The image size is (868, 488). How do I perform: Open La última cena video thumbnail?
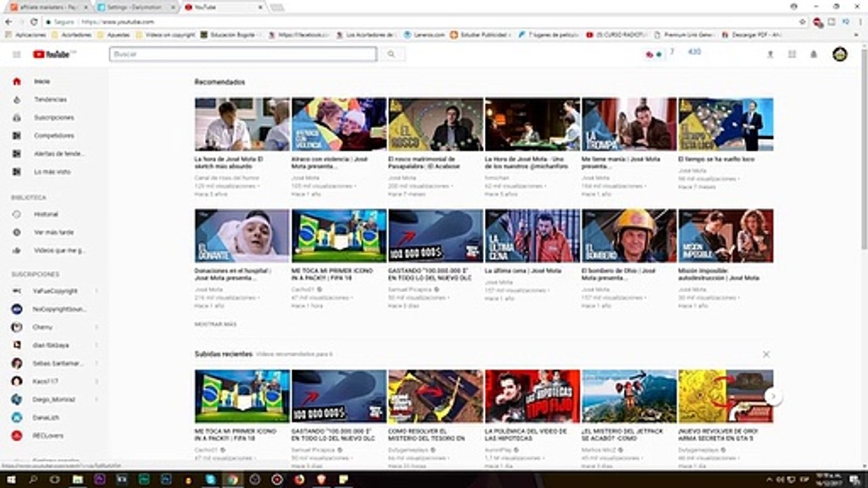[x=532, y=235]
